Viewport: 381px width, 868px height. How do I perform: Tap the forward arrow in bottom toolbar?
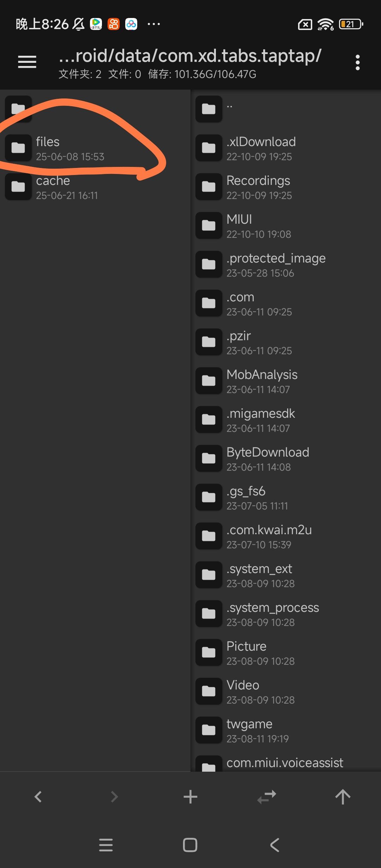tap(114, 796)
